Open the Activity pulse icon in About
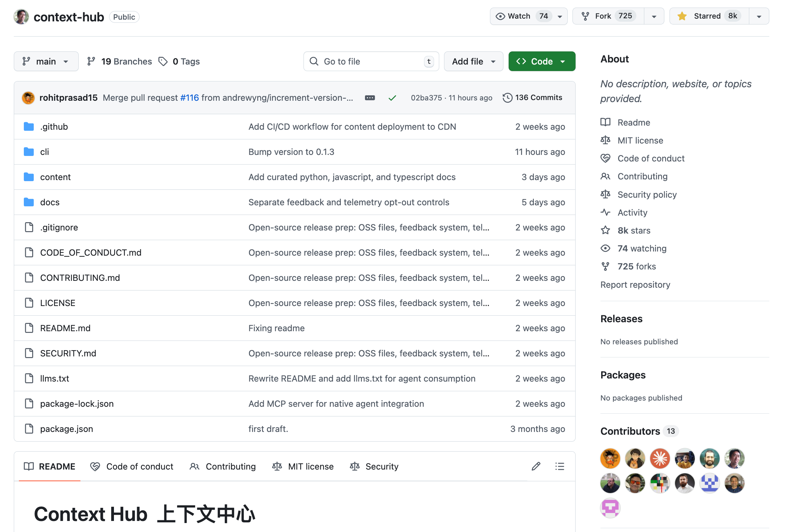Image resolution: width=799 pixels, height=532 pixels. coord(605,213)
